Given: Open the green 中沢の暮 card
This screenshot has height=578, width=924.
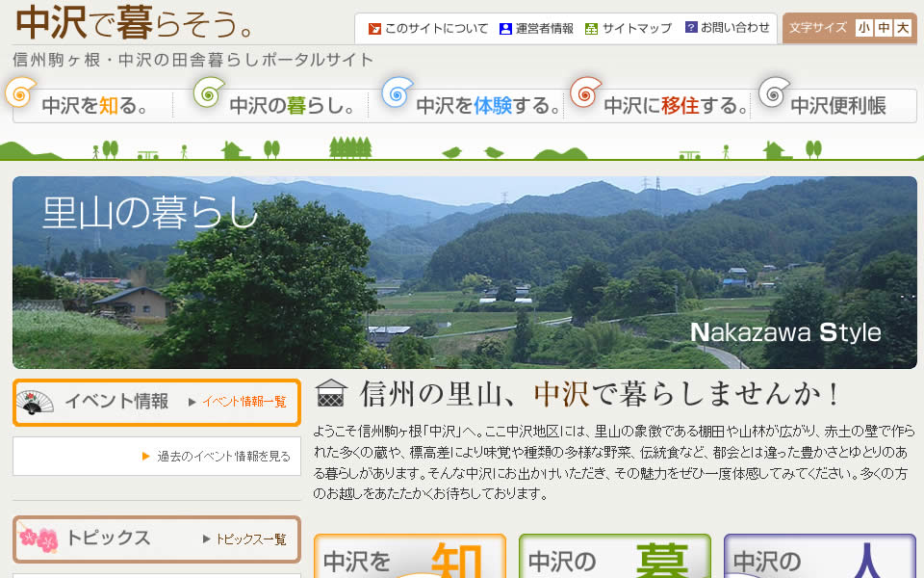Looking at the screenshot, I should (x=615, y=556).
